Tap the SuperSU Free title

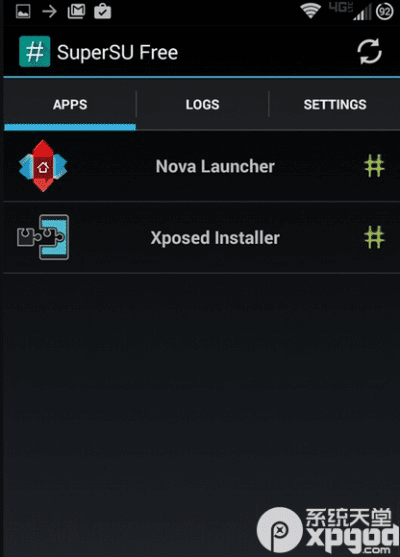117,52
